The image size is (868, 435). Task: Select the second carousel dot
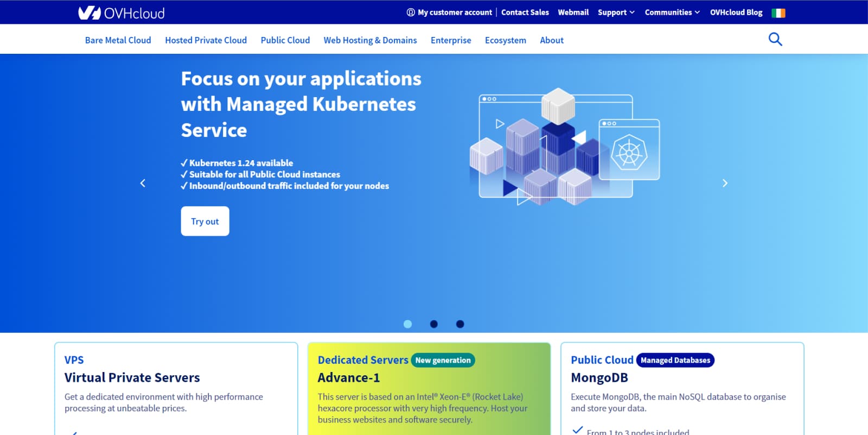tap(434, 324)
